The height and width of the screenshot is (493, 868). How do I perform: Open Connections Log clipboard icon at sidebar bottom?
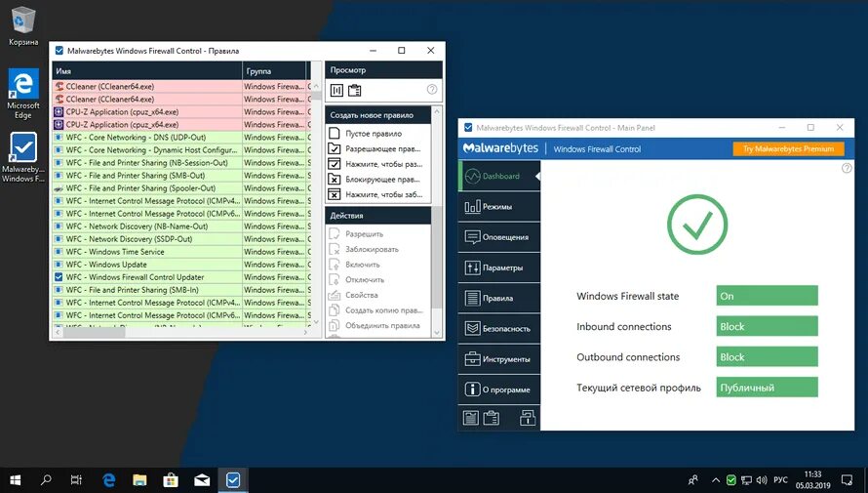[x=491, y=417]
